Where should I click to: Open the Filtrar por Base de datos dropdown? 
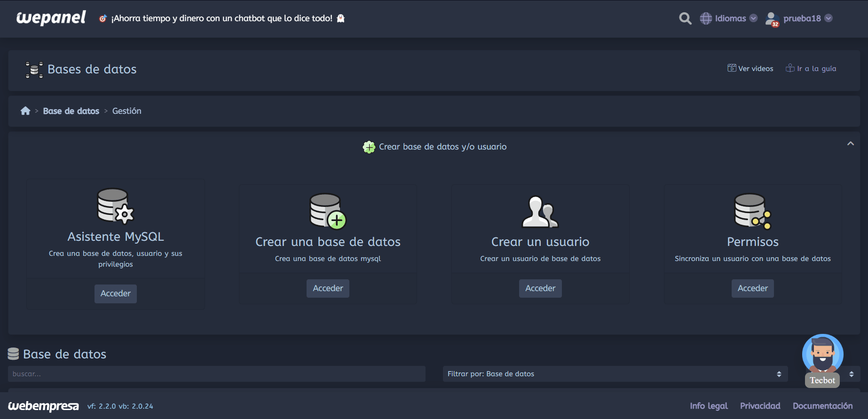615,374
